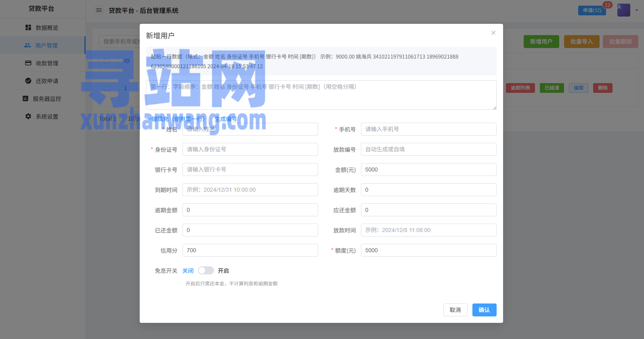Viewport: 644px width, 339px height.
Task: Click the blue 确认 button
Action: coord(485,310)
